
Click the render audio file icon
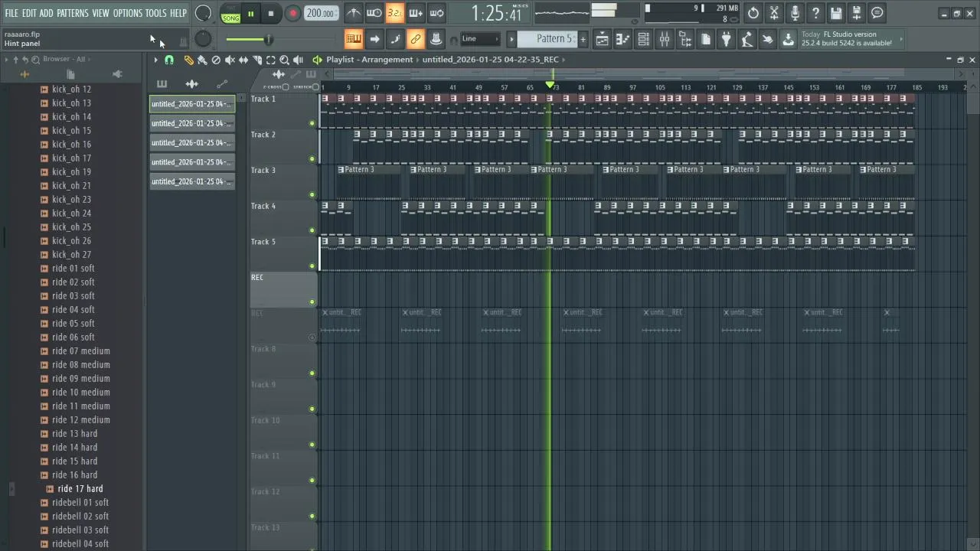[857, 13]
